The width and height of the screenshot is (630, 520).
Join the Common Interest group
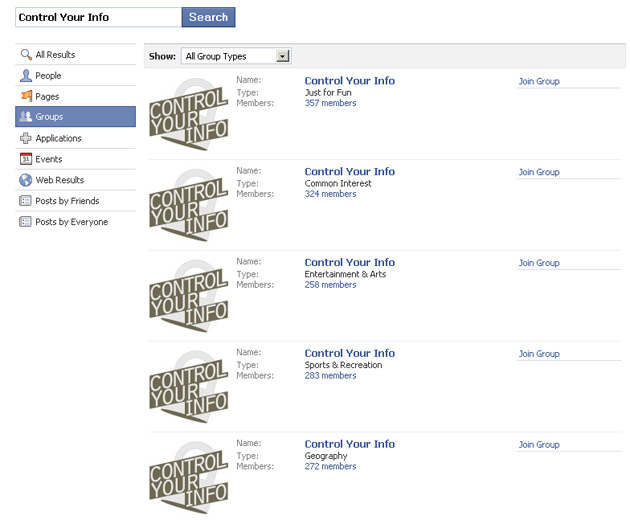(x=539, y=172)
